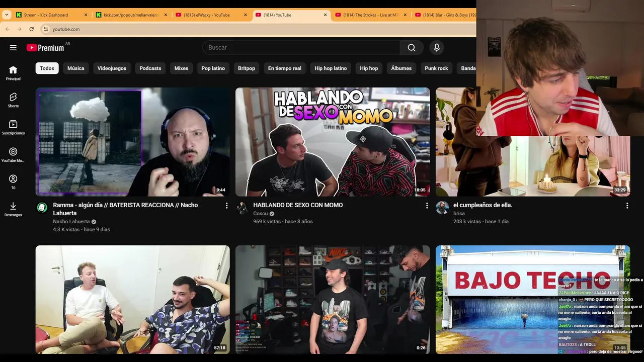644x362 pixels.
Task: Play the 0:26 sneaker room thumbnail
Action: click(333, 300)
